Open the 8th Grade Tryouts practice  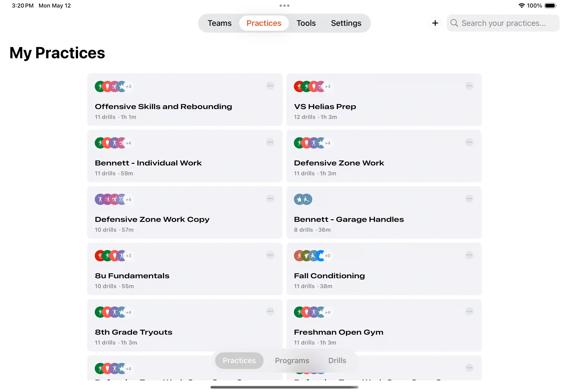(185, 325)
